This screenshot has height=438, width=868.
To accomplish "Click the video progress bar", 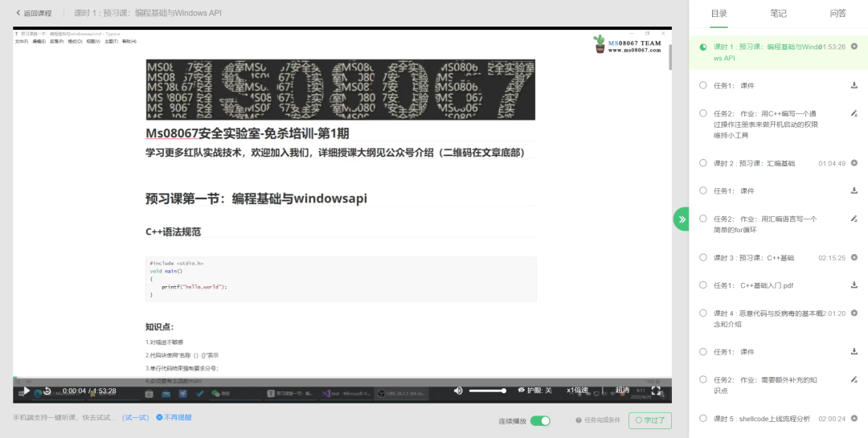I will (x=342, y=378).
